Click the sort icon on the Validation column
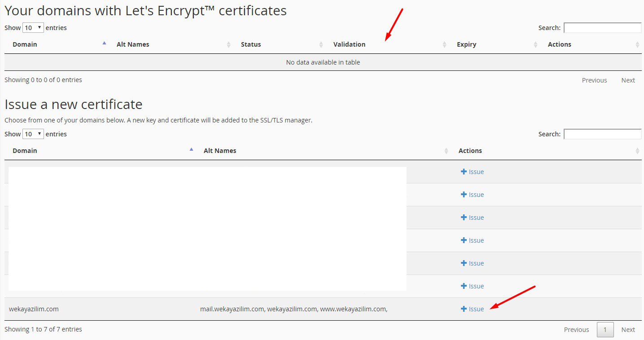The image size is (644, 340). [x=445, y=44]
